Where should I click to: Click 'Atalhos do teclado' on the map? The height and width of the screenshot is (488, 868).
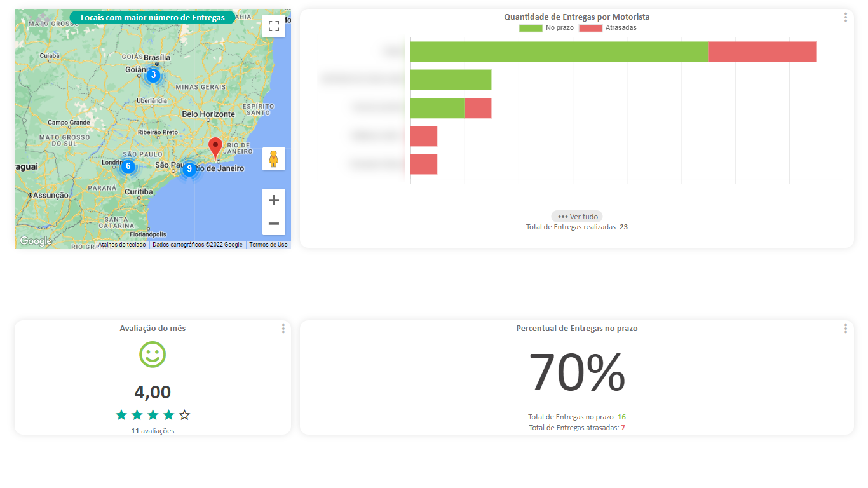tap(121, 245)
